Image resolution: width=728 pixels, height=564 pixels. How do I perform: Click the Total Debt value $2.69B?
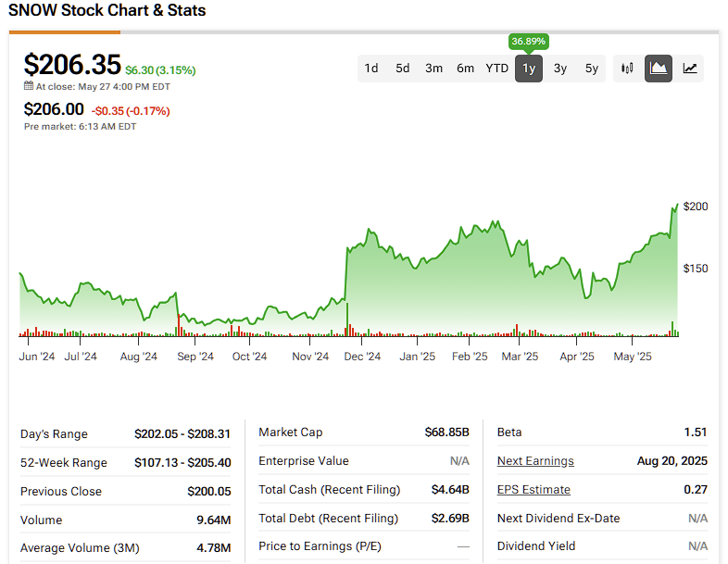[x=450, y=518]
